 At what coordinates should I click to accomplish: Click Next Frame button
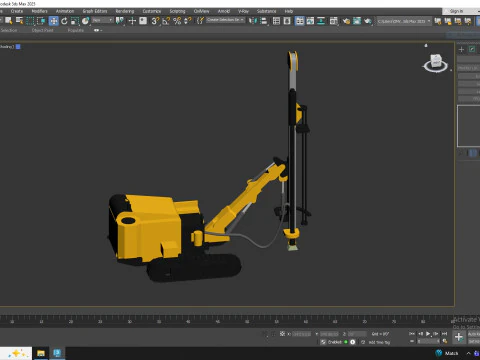(436, 333)
